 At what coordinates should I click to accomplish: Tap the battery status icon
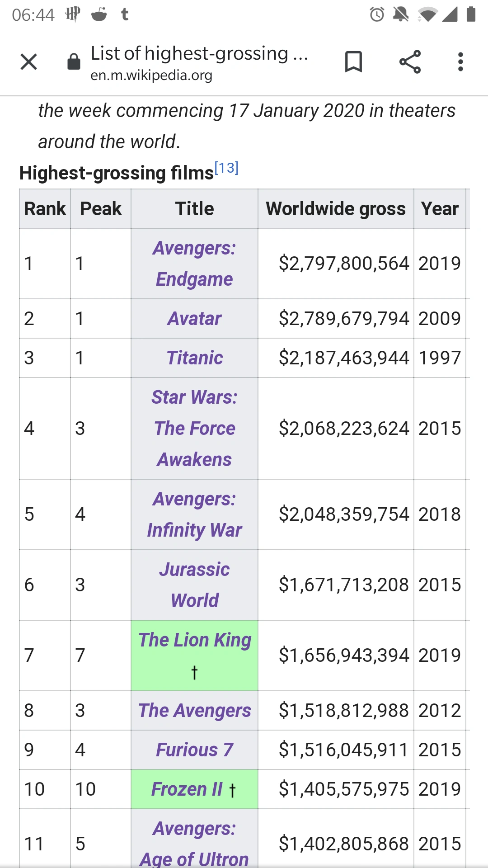tap(471, 14)
